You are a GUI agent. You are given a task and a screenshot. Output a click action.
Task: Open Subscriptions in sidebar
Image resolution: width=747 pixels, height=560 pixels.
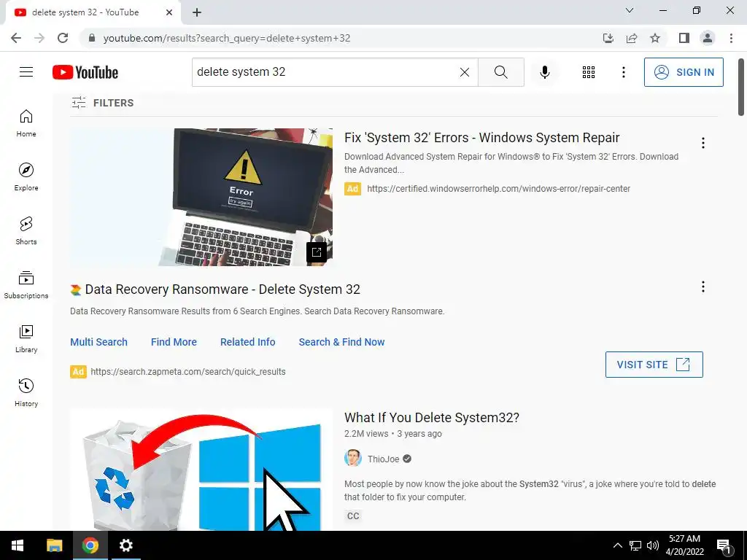[x=26, y=285]
